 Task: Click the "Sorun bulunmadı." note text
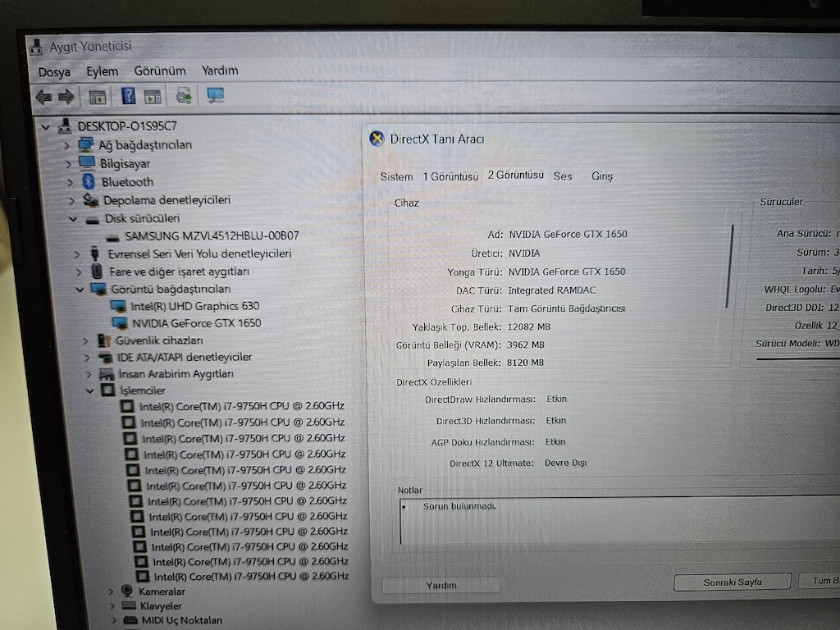coord(459,505)
